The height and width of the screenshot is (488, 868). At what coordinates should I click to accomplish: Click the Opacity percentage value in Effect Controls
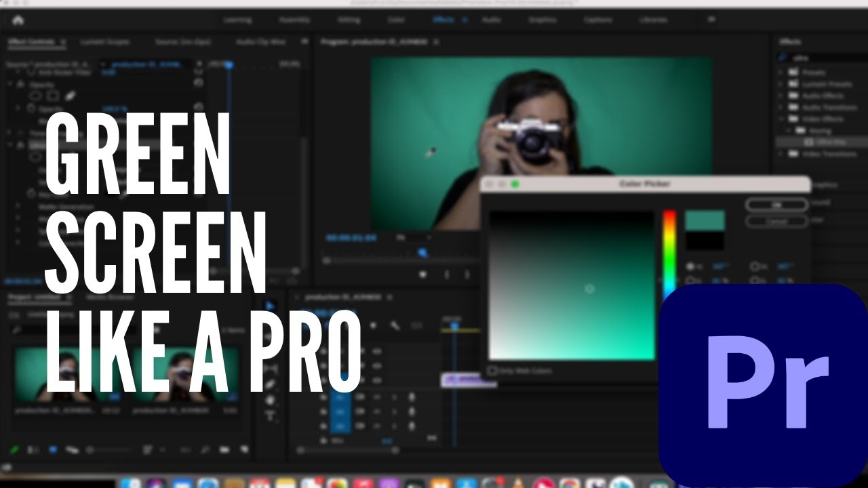pos(115,108)
